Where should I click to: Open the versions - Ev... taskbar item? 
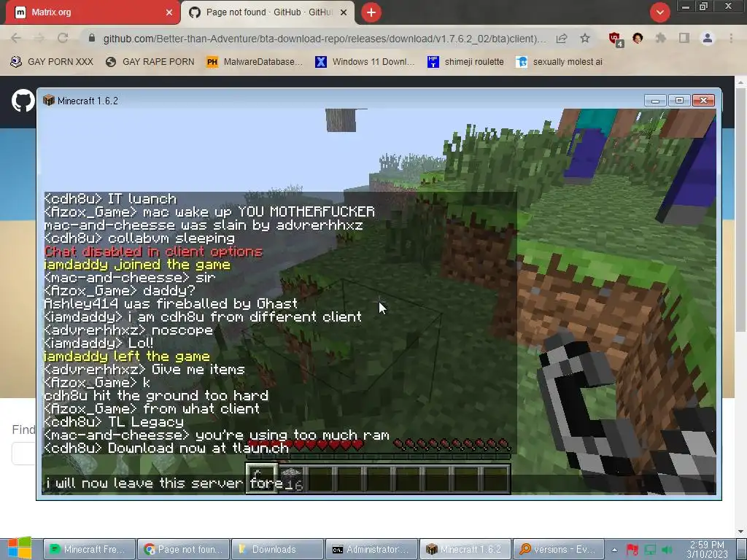click(560, 550)
